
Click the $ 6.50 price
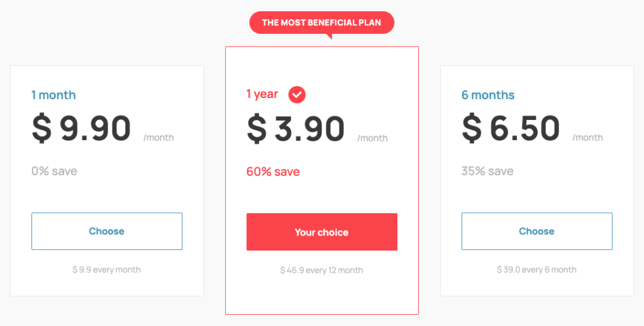511,129
